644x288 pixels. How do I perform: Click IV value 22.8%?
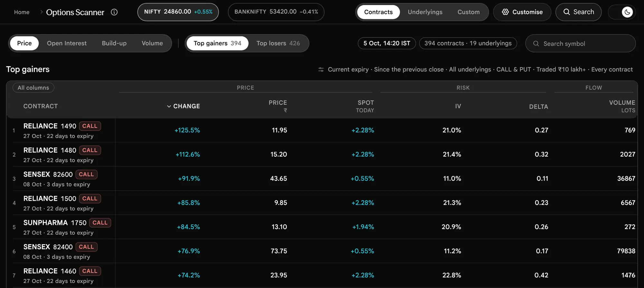[452, 275]
